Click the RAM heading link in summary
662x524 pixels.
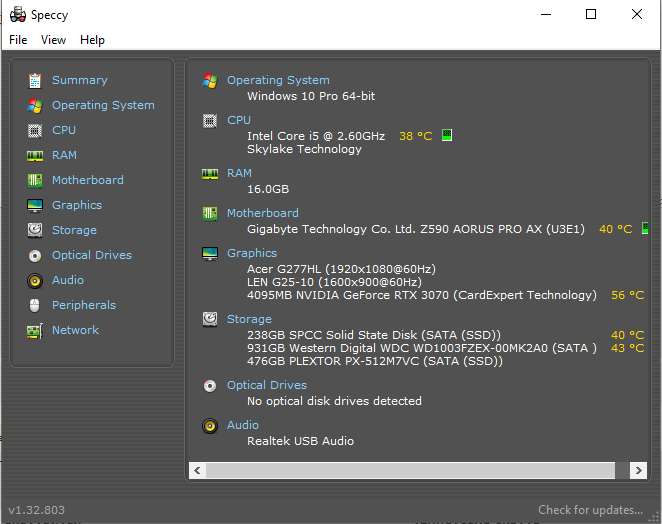[x=239, y=173]
